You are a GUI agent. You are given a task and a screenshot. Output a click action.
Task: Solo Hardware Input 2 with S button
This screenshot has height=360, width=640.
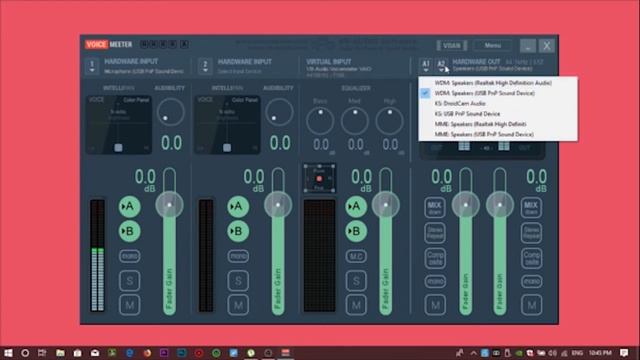tap(238, 280)
